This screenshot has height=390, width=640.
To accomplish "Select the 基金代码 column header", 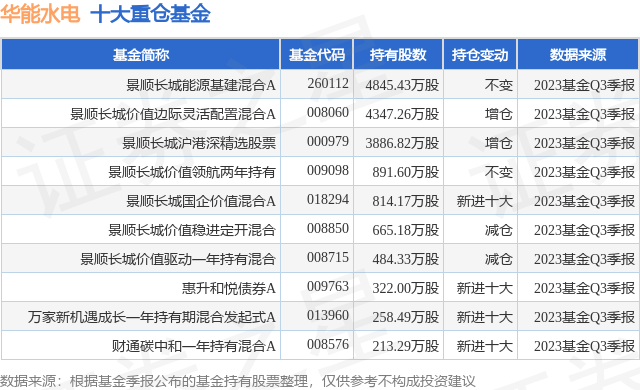I will (317, 54).
